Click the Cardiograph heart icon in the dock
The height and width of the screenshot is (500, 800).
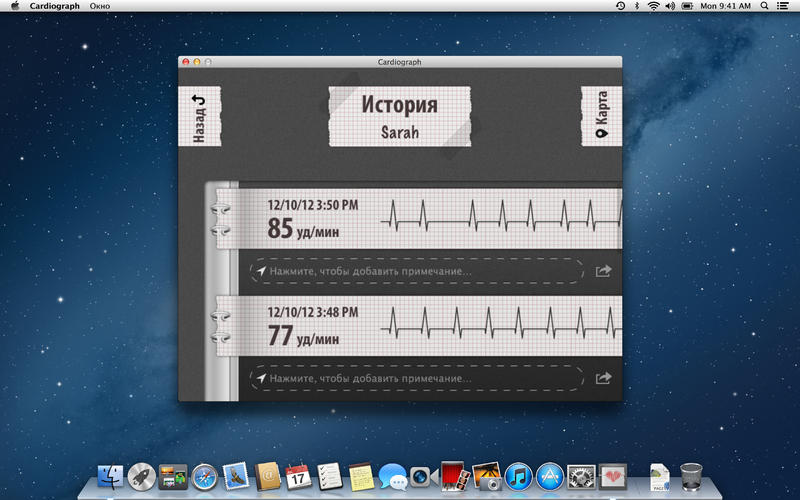pyautogui.click(x=613, y=477)
